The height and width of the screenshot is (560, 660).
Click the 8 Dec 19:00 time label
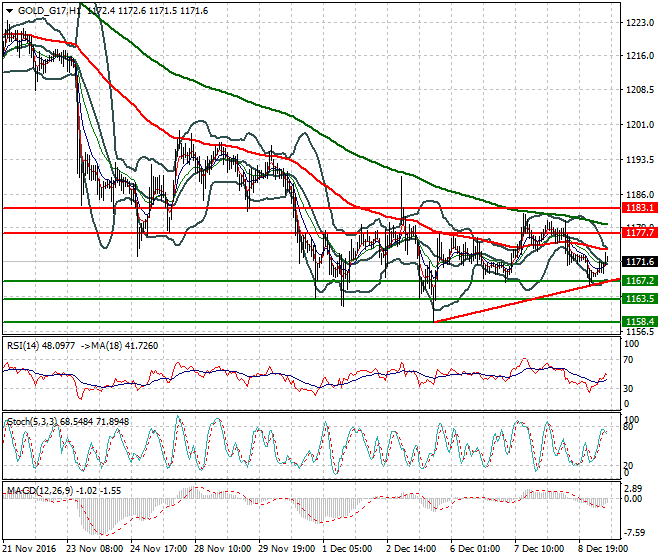(603, 549)
